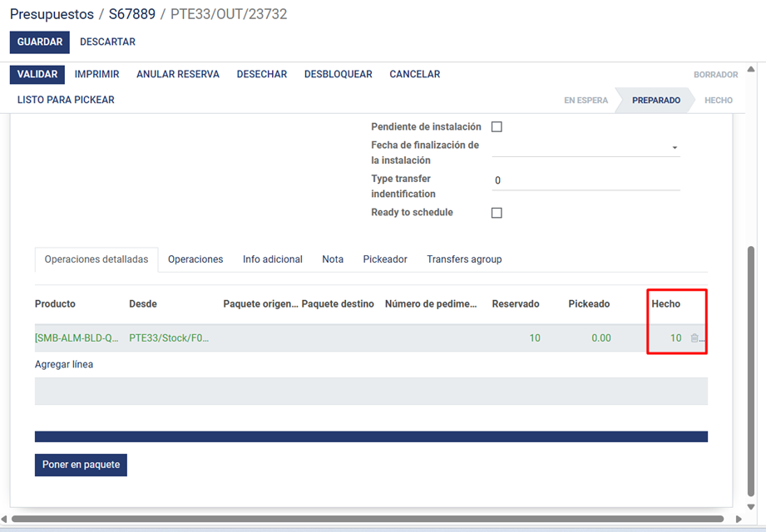Sort by the Reservado column header
This screenshot has height=532, width=766.
click(x=516, y=304)
